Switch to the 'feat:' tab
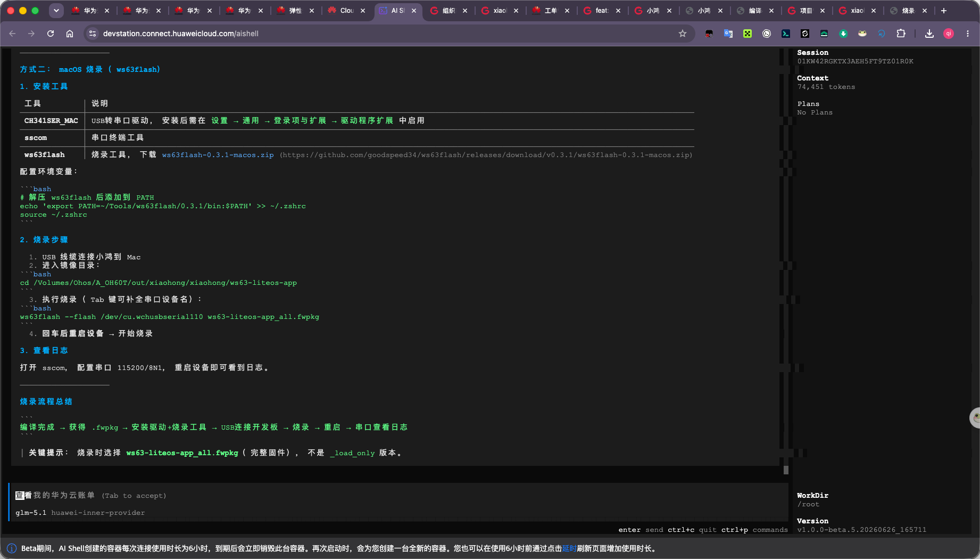Viewport: 980px width, 559px height. [x=602, y=11]
